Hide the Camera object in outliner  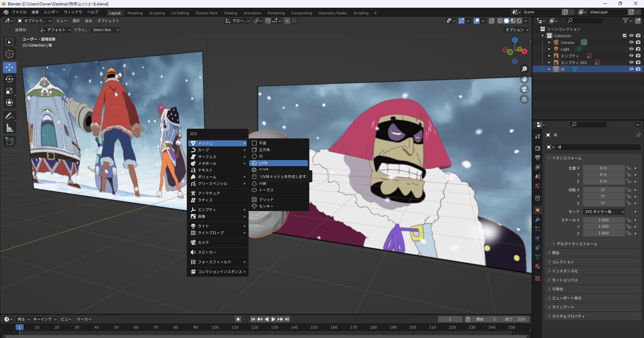click(631, 42)
